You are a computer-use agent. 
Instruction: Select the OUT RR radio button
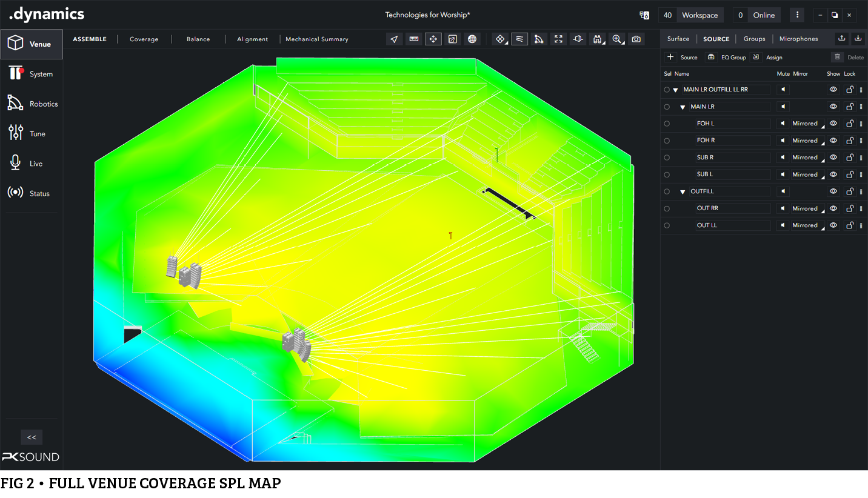click(667, 208)
